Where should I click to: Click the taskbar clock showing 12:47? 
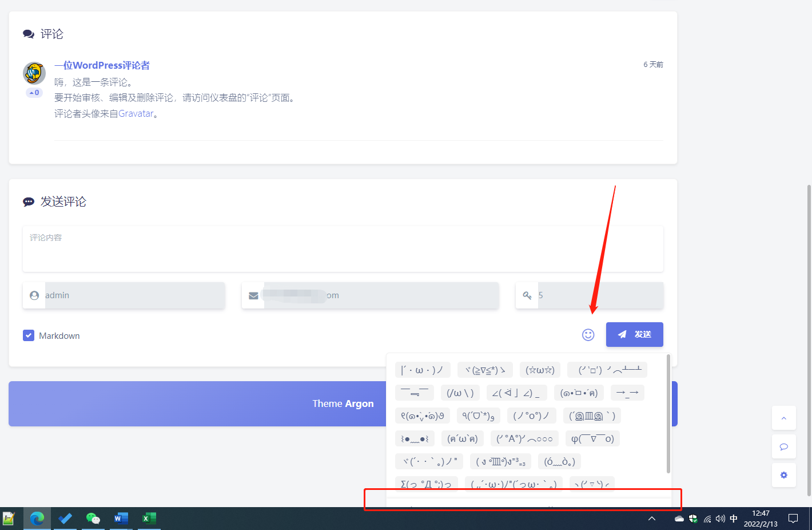pyautogui.click(x=761, y=519)
